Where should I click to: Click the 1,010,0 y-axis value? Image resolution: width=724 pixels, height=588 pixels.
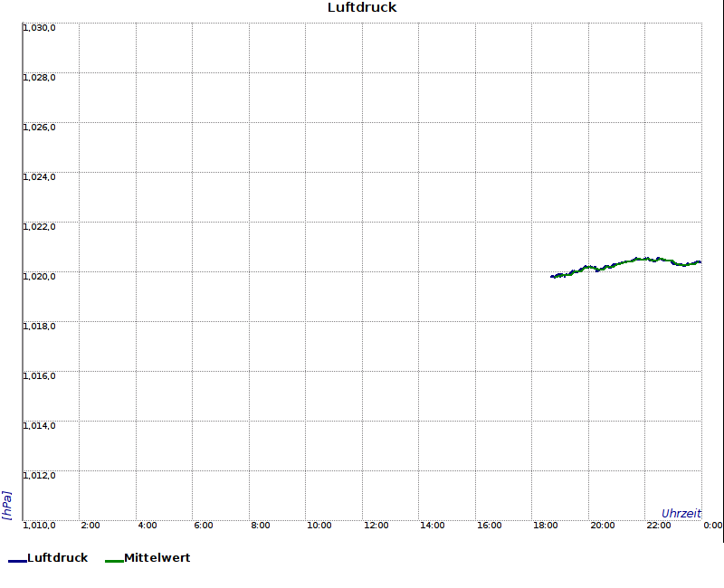[39, 526]
